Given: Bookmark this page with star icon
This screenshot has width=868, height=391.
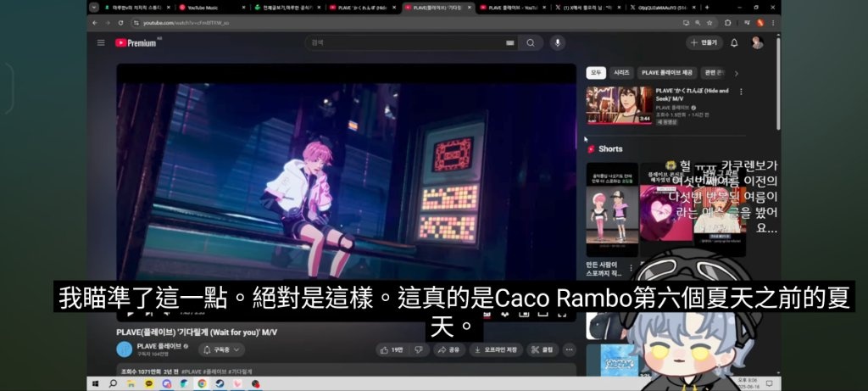Looking at the screenshot, I should 709,23.
